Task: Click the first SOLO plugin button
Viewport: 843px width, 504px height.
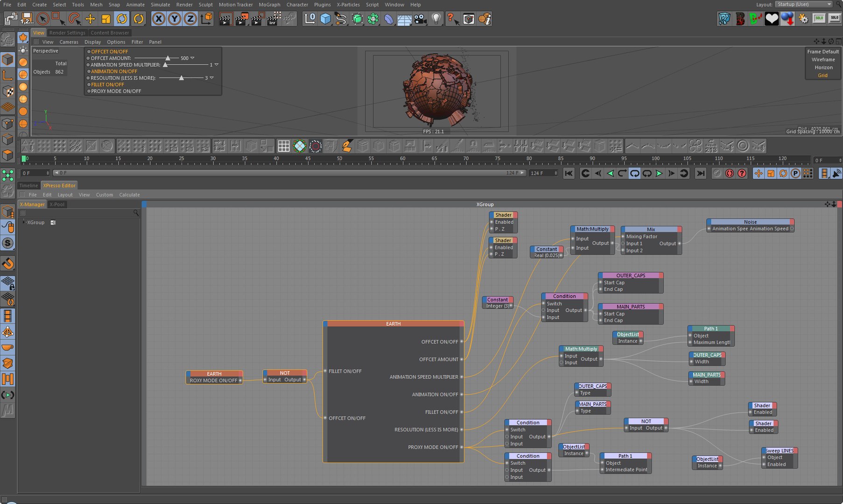Action: 819,19
